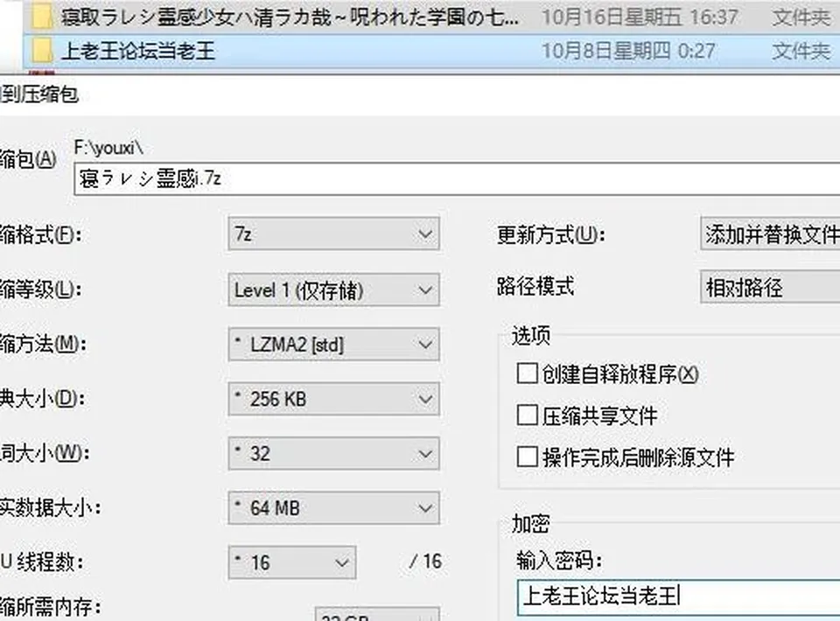This screenshot has width=840, height=621.
Task: Open the 相对路径 path mode dropdown
Action: click(770, 288)
